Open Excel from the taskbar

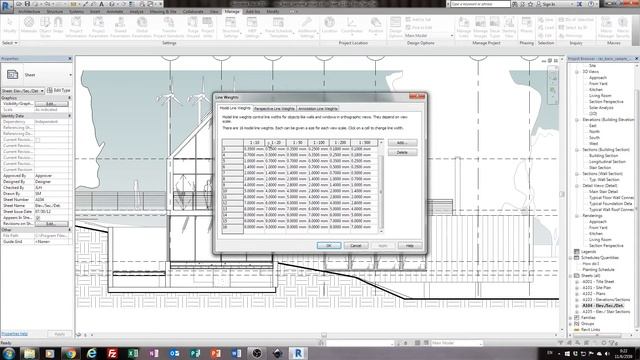coord(133,353)
